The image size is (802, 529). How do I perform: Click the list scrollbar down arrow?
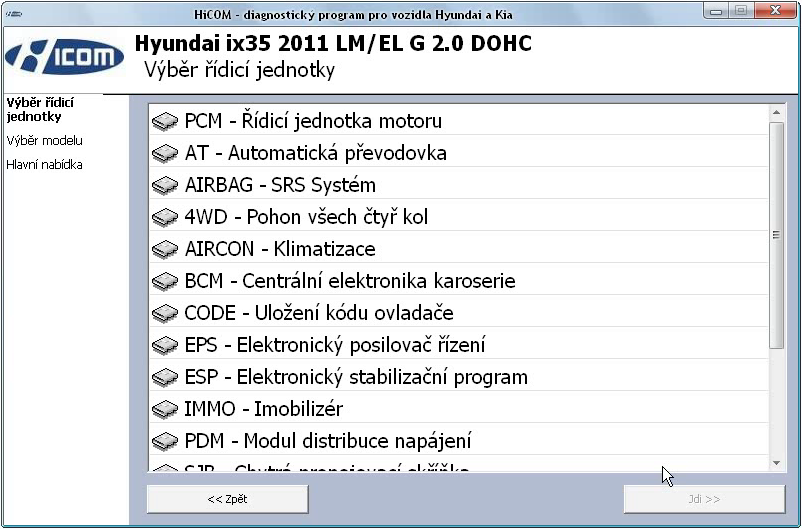point(776,463)
